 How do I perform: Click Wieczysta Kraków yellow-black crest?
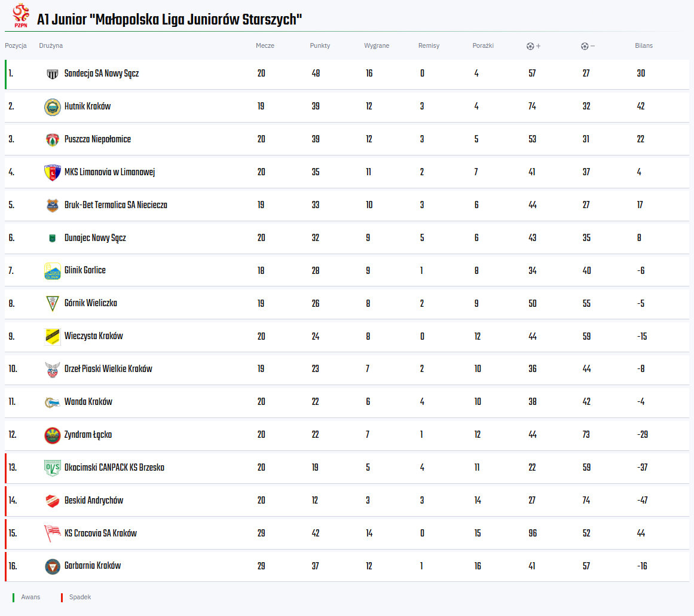(53, 337)
